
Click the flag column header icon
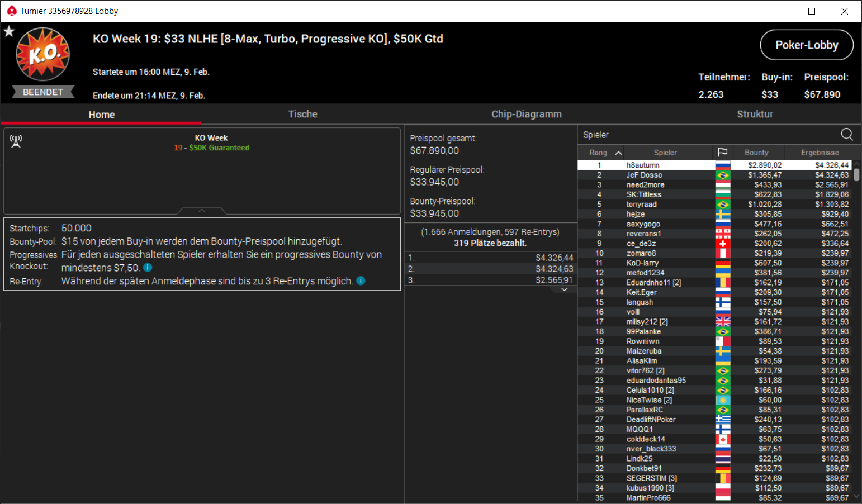[x=722, y=152]
